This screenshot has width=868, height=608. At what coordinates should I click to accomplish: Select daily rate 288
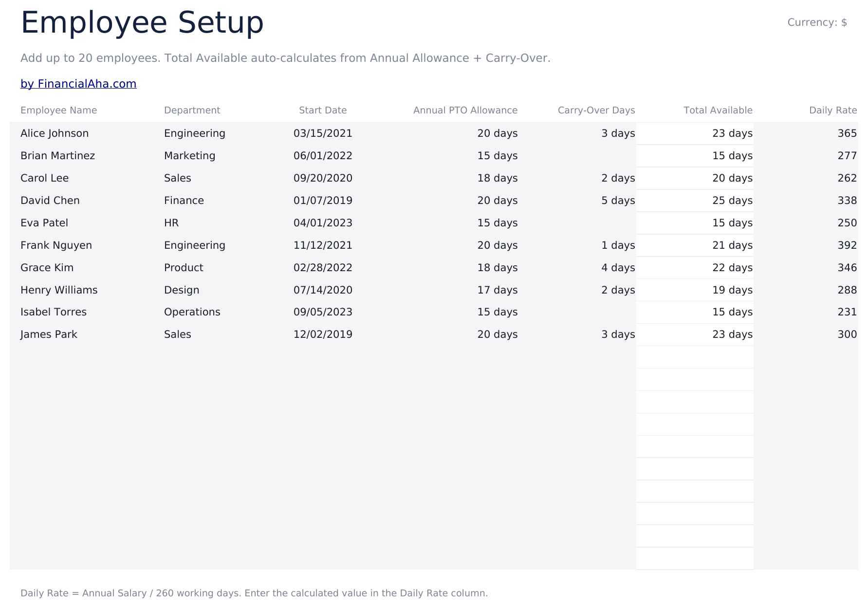point(847,290)
